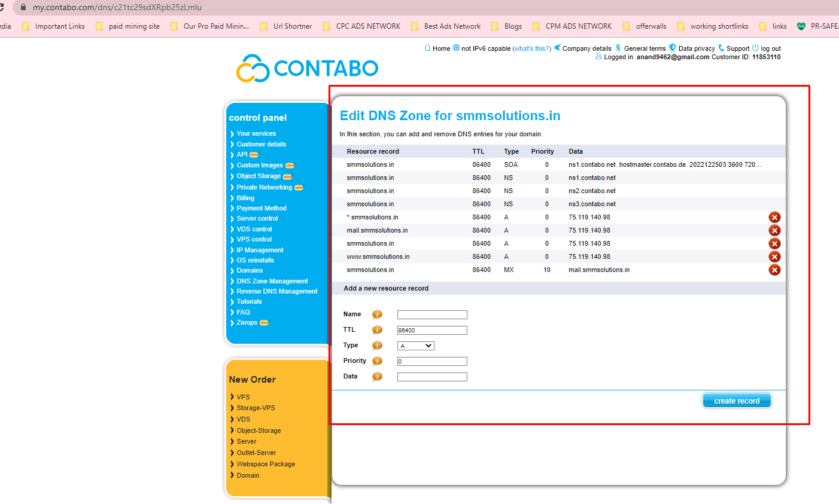Click the Name input field

coord(432,315)
